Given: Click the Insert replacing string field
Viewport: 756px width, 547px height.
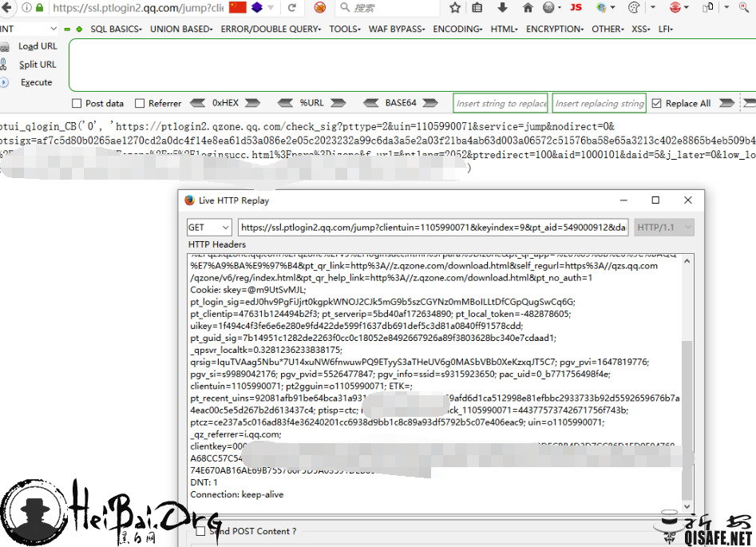Looking at the screenshot, I should pyautogui.click(x=600, y=103).
